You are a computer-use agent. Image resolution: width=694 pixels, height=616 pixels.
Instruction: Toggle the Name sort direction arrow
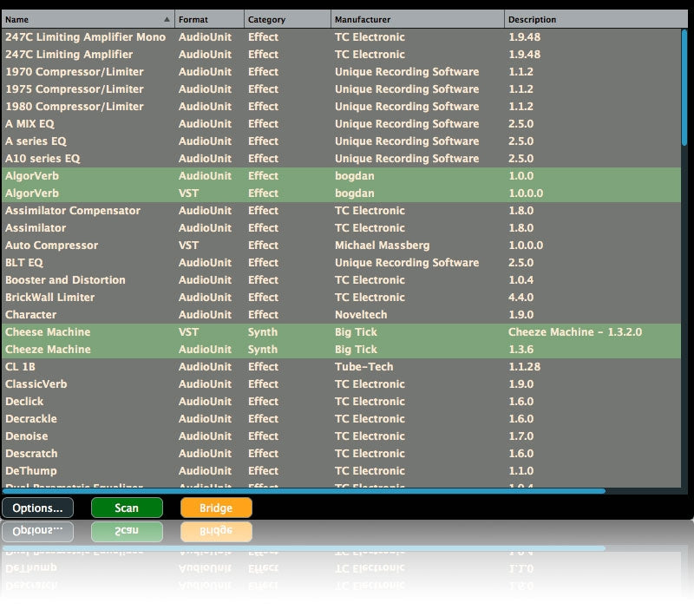(167, 19)
